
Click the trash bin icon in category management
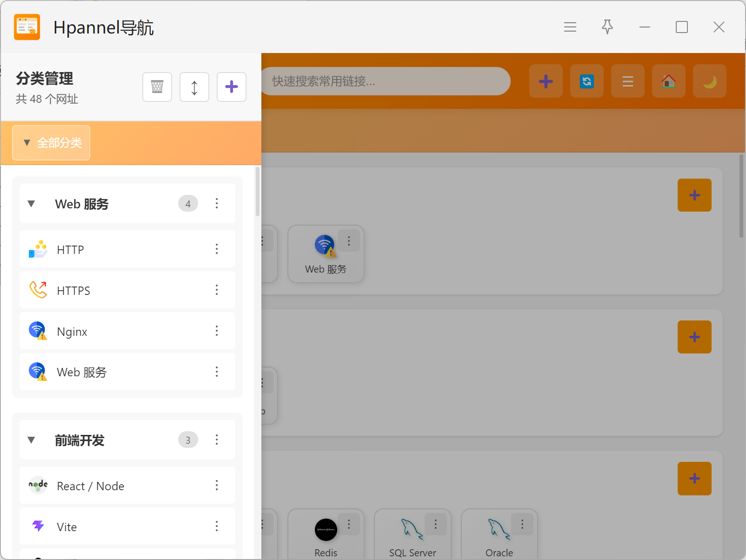tap(157, 87)
